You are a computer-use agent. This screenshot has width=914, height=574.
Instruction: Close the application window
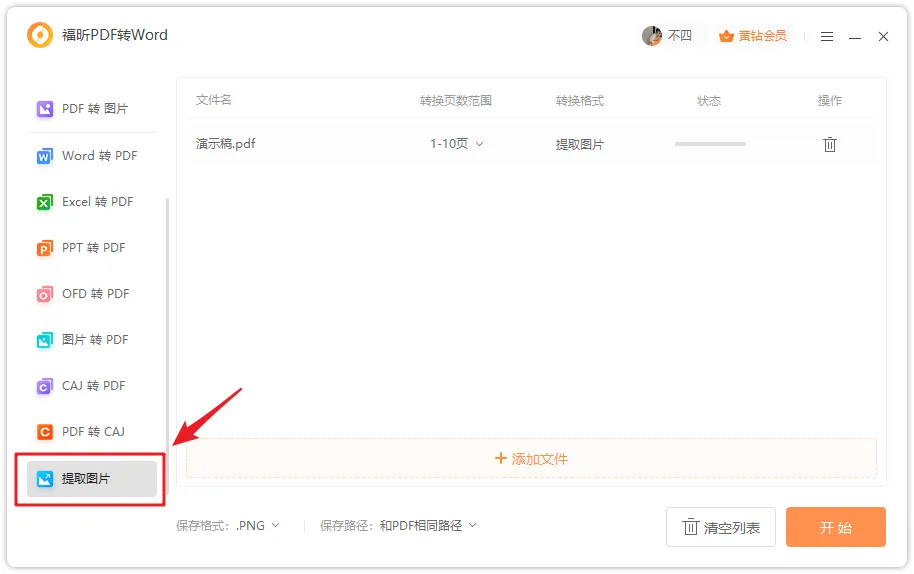click(883, 37)
